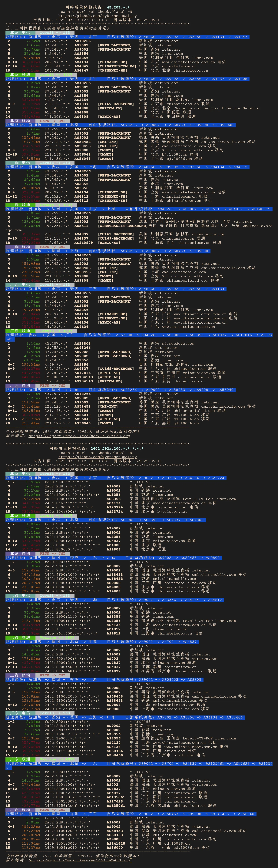Click the 203.80ms latency value

click(x=31, y=188)
